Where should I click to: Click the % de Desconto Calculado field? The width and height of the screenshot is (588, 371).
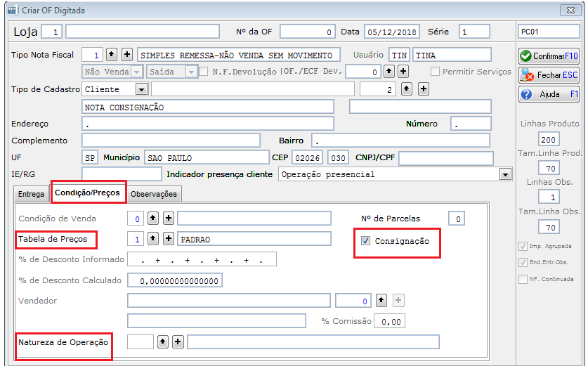pyautogui.click(x=175, y=280)
